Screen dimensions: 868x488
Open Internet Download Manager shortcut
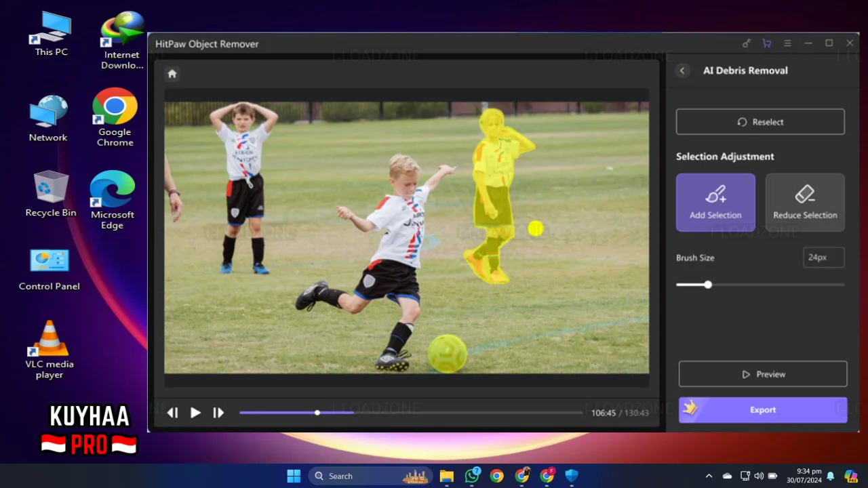(x=122, y=41)
